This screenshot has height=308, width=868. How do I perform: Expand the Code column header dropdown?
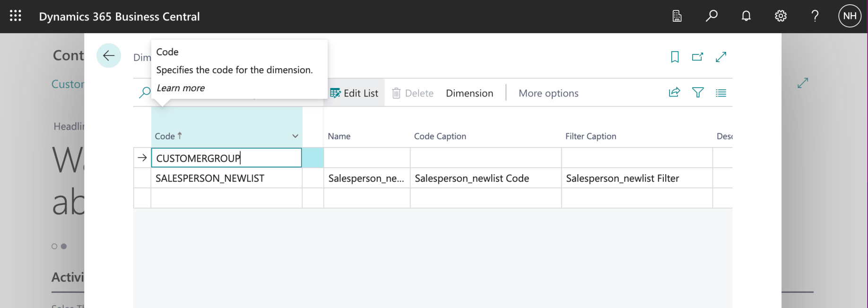tap(295, 136)
